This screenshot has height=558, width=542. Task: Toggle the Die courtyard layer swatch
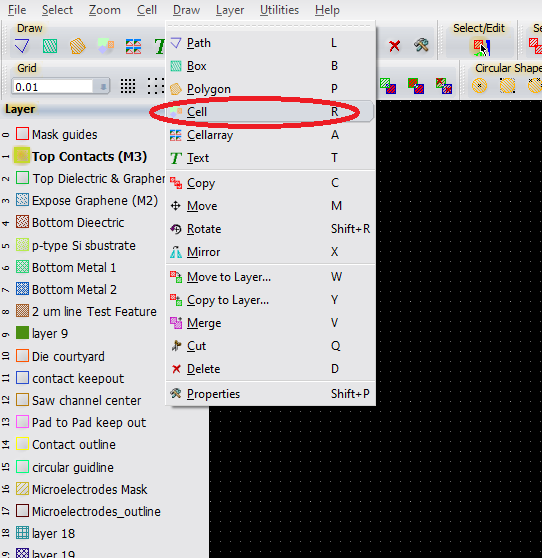[22, 356]
